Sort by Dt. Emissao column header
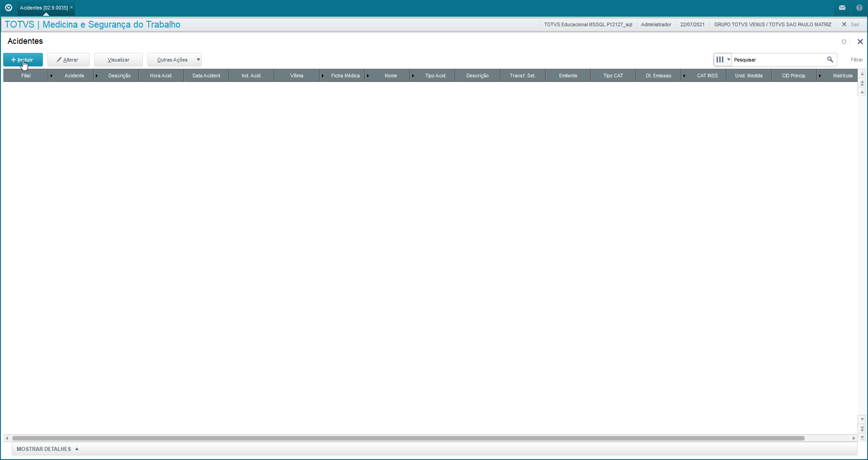 [658, 76]
